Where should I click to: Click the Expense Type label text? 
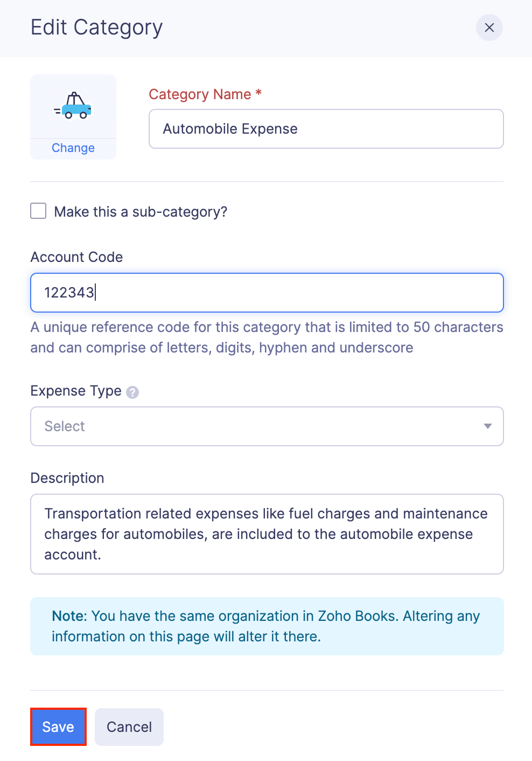click(75, 391)
